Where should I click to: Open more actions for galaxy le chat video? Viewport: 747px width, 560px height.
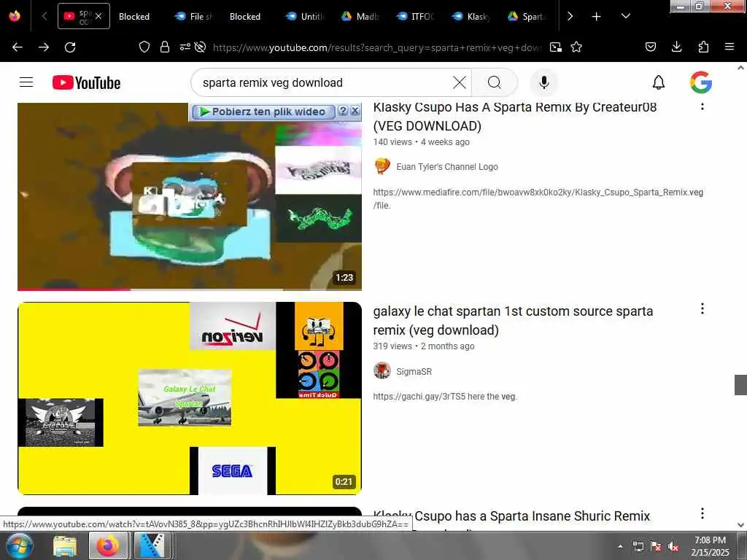tap(703, 308)
